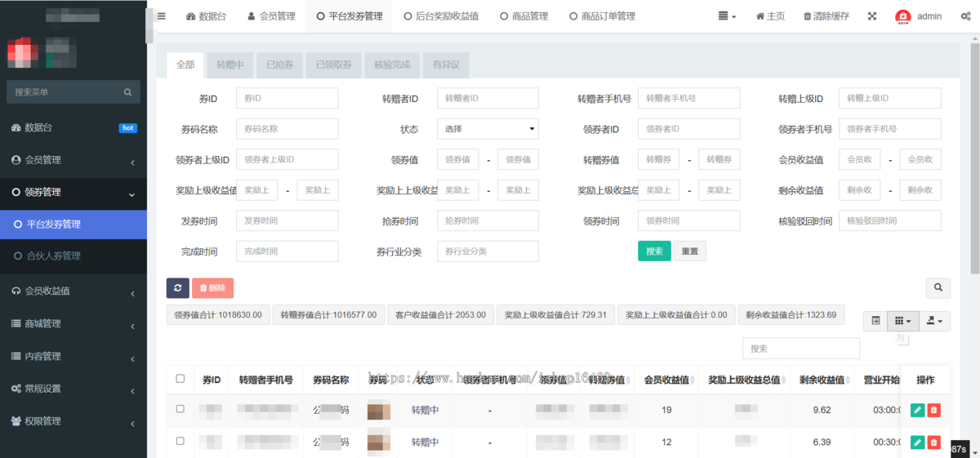The image size is (980, 458).
Task: Toggle fullscreen arrows icon
Action: pyautogui.click(x=872, y=16)
